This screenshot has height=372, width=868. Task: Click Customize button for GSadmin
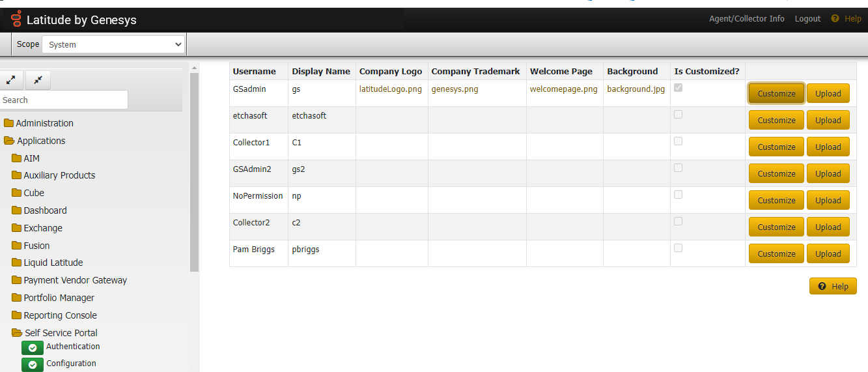pyautogui.click(x=776, y=94)
